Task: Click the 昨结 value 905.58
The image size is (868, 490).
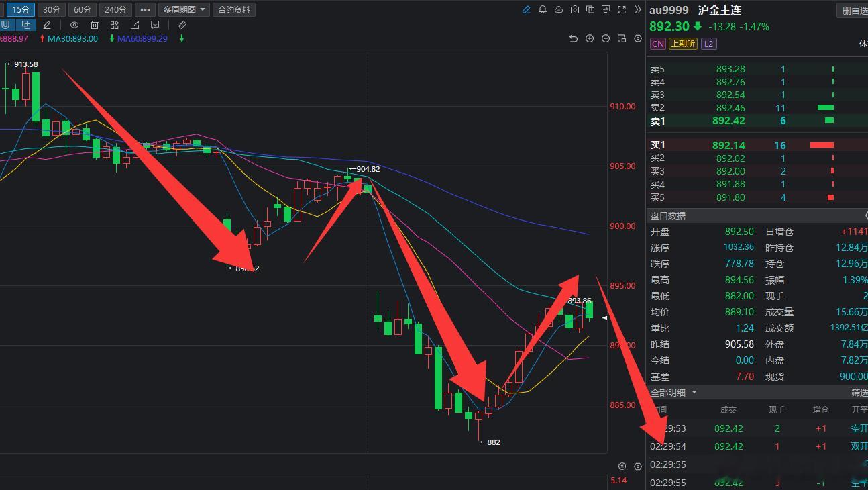Action: point(739,344)
